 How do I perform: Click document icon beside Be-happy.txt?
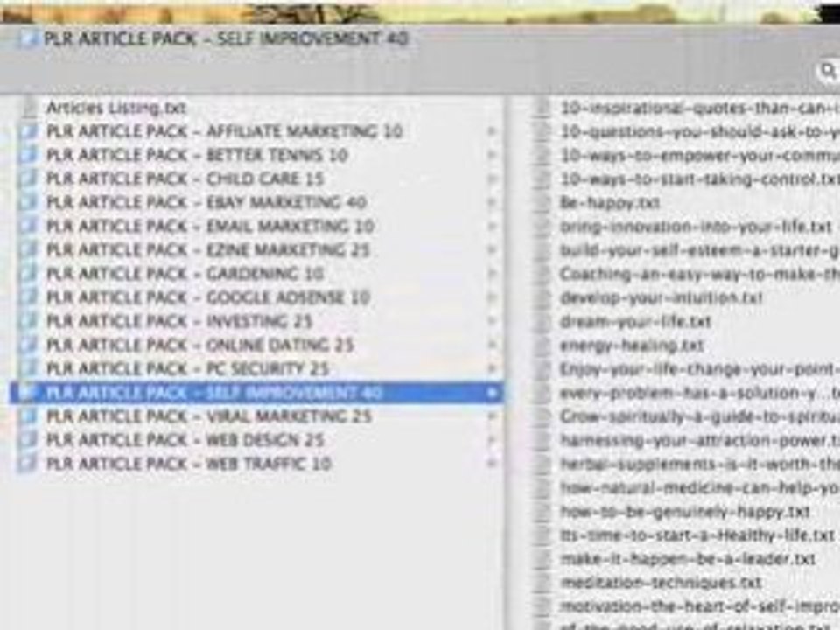coord(542,202)
